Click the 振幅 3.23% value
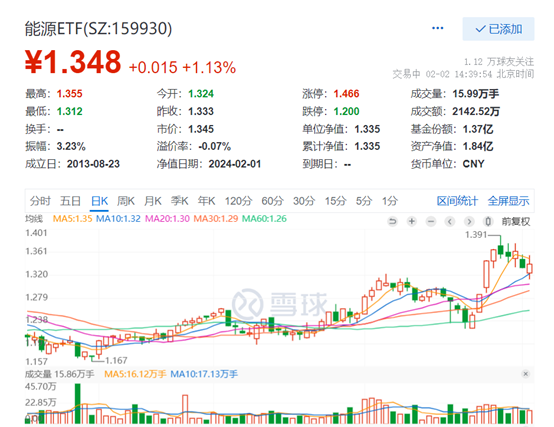The height and width of the screenshot is (427, 554). [71, 146]
